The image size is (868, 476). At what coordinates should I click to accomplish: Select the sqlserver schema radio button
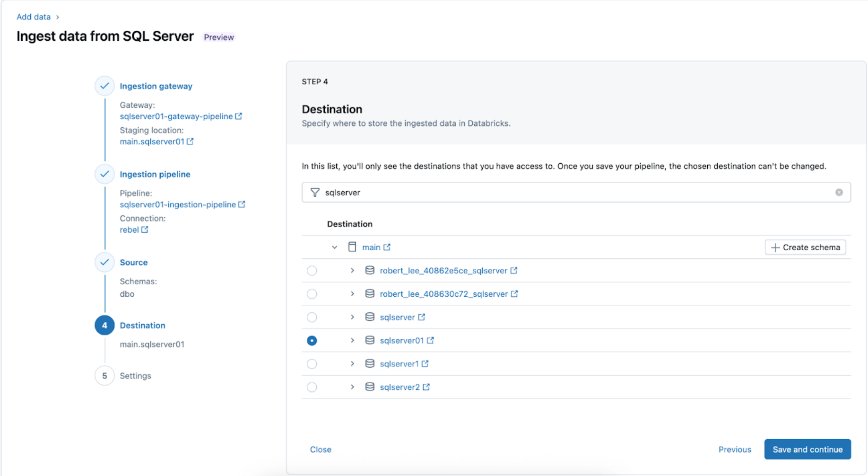click(312, 317)
